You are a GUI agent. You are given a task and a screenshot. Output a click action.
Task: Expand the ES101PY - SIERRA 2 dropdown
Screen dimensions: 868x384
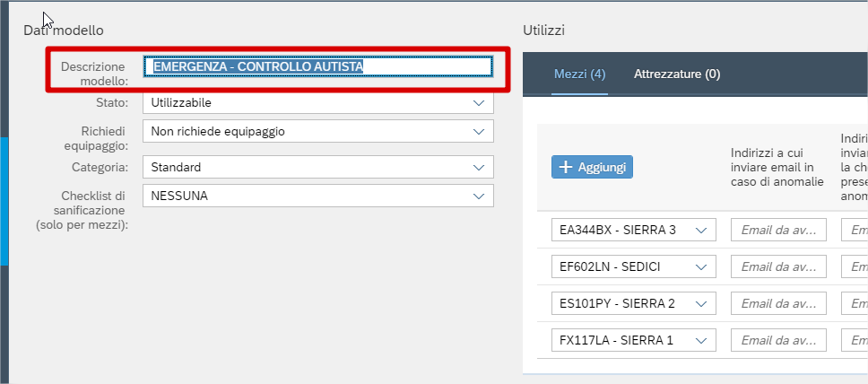(633, 303)
